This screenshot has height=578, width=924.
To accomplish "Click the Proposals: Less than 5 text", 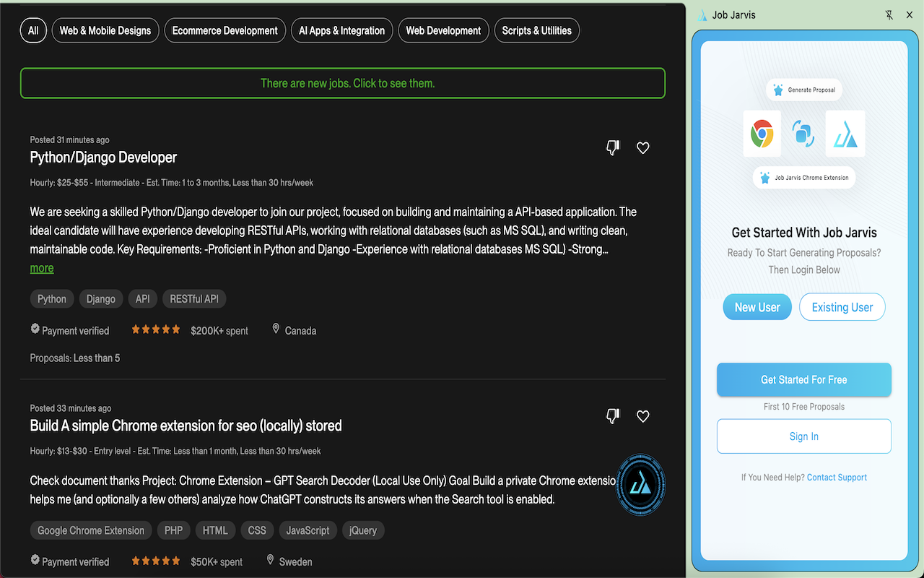I will [75, 358].
